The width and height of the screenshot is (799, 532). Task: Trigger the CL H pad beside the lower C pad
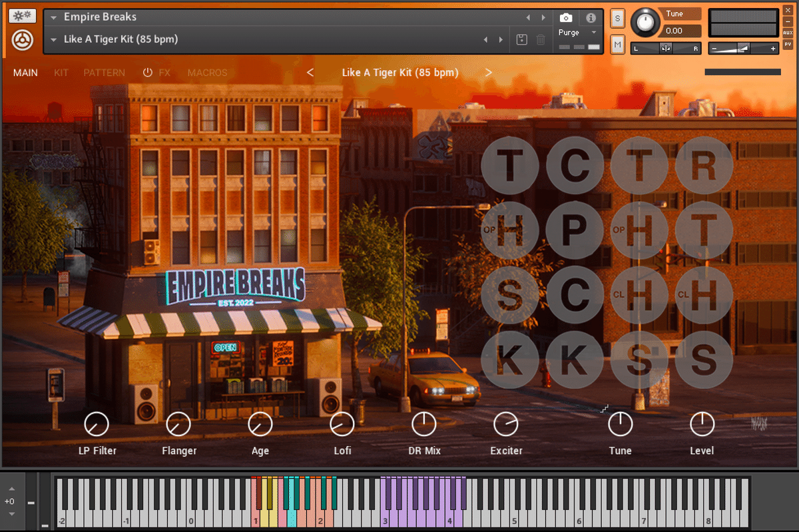(x=639, y=295)
